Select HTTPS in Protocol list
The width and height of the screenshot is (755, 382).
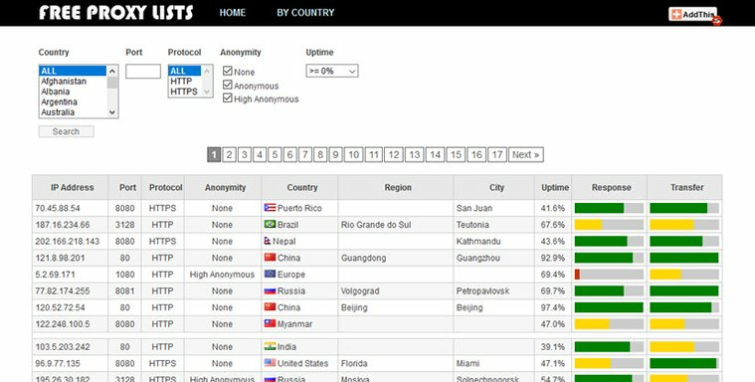pos(184,92)
